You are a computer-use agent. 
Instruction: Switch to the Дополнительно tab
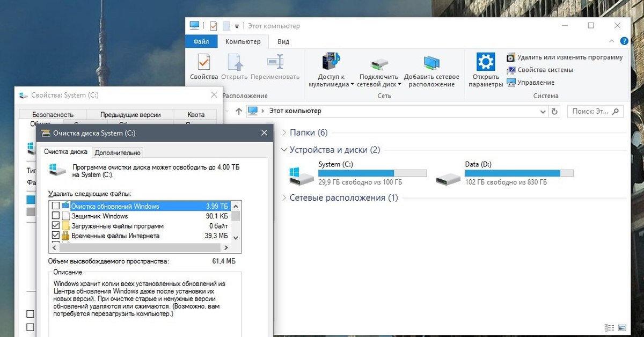[118, 152]
